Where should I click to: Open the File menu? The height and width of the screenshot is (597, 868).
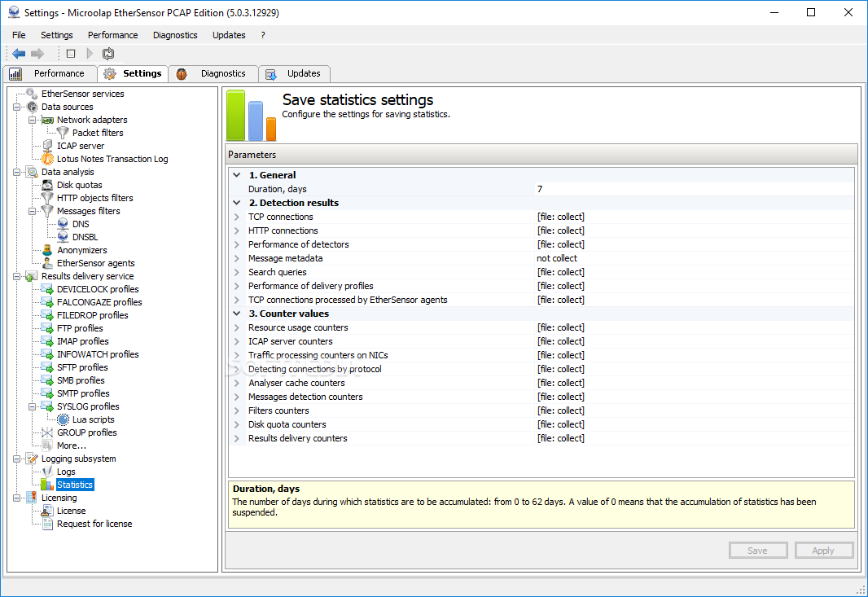tap(19, 35)
